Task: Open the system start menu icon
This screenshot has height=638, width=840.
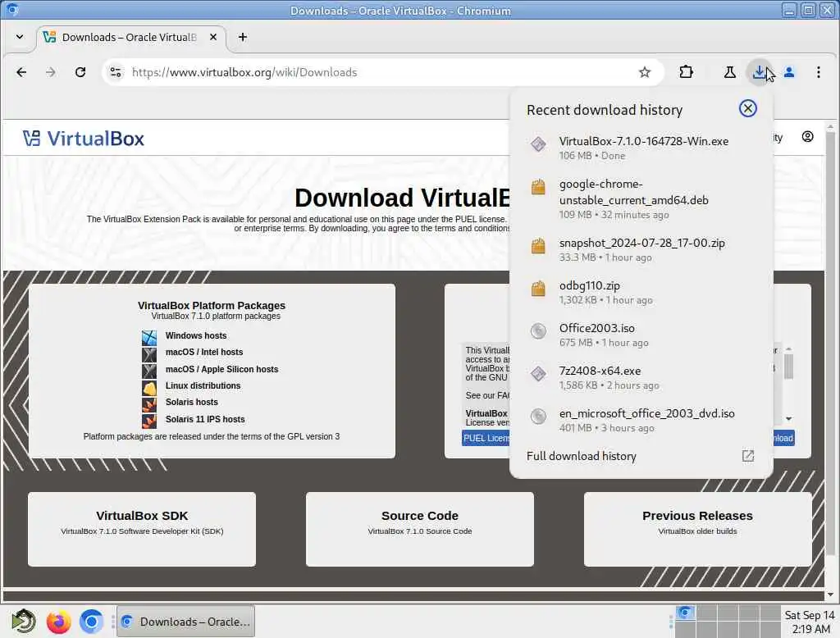Action: (23, 622)
